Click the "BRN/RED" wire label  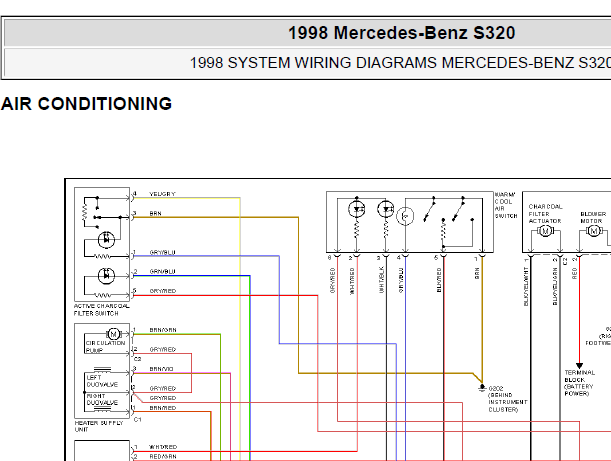[162, 408]
